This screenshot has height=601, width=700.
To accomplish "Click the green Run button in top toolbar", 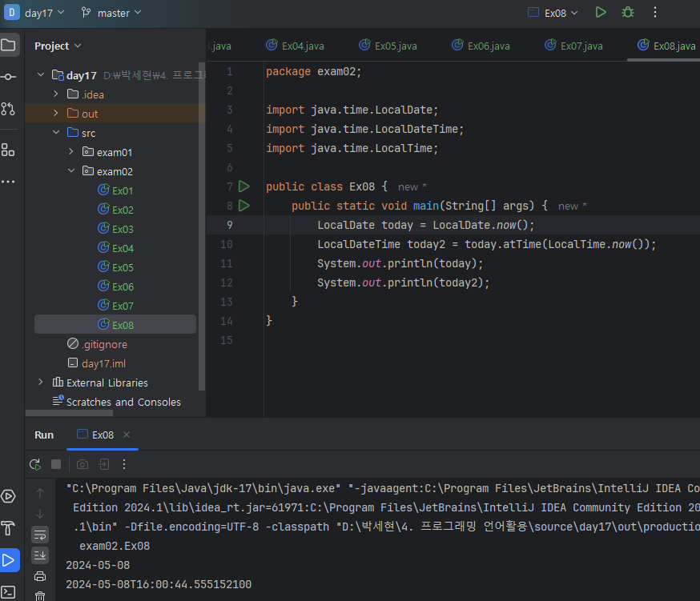I will [601, 12].
